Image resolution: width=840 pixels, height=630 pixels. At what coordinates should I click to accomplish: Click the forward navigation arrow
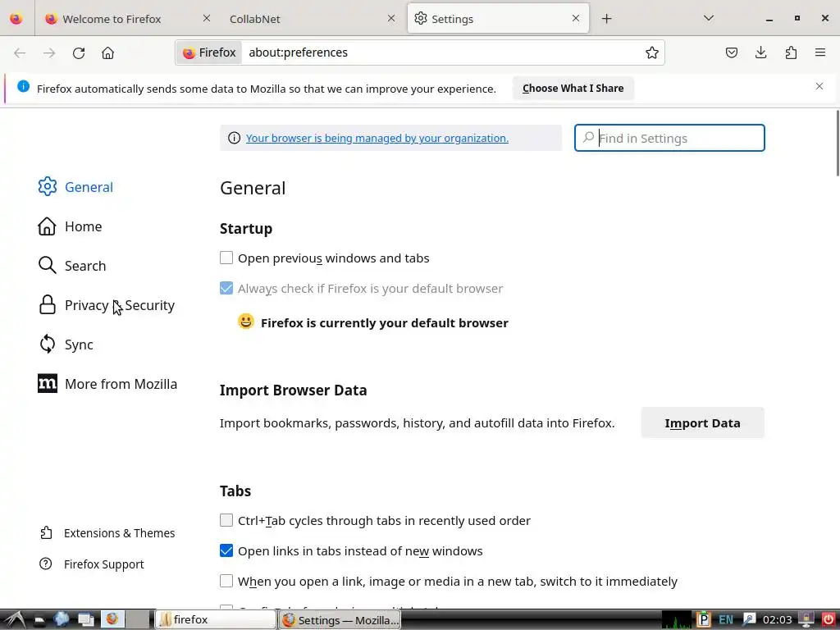point(49,52)
